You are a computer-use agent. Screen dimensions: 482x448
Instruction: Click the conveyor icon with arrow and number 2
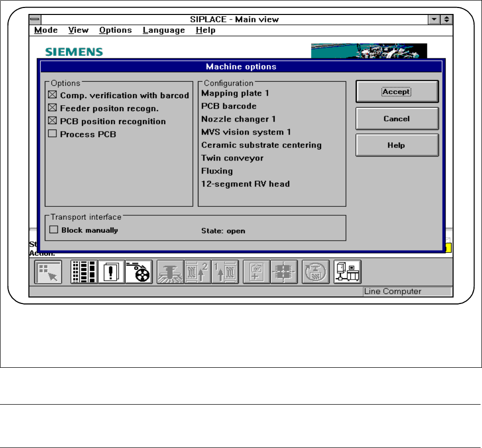click(x=198, y=272)
